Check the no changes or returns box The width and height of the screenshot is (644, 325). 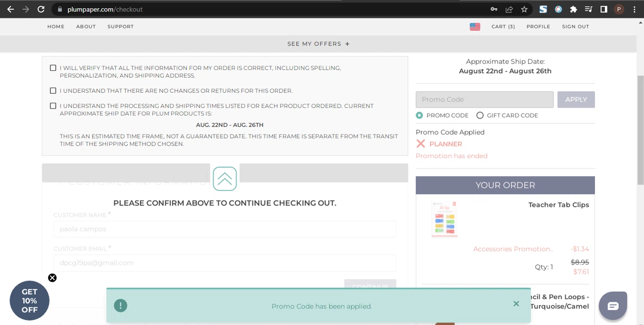coord(53,91)
